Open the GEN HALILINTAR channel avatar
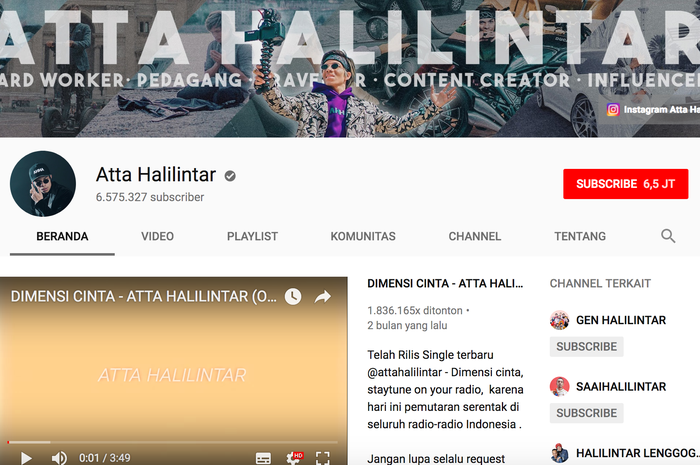 [x=559, y=320]
